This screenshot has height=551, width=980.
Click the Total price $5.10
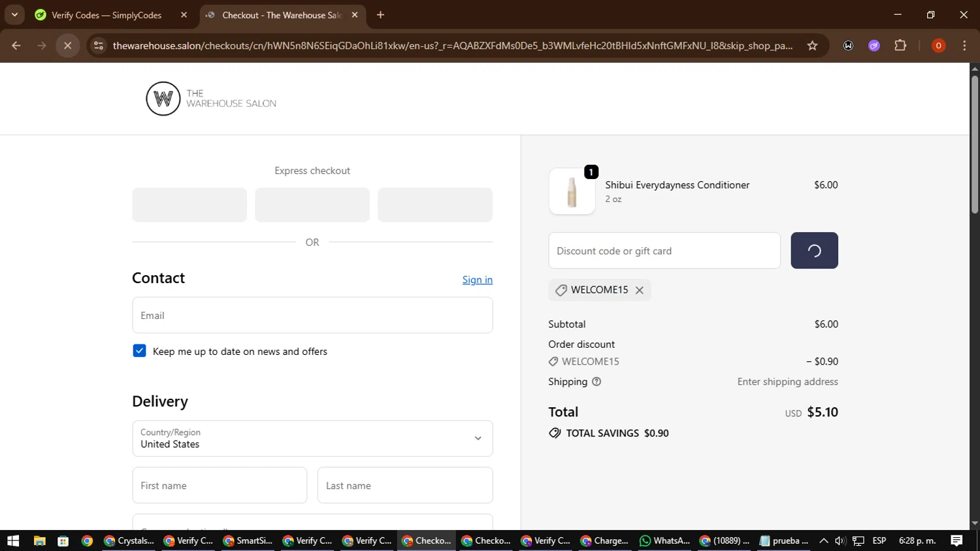[823, 412]
